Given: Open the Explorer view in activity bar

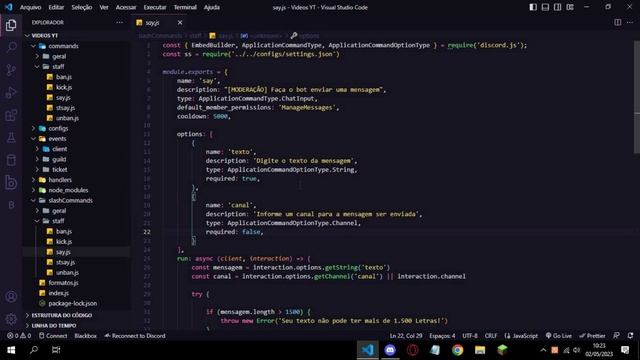Looking at the screenshot, I should tap(11, 25).
